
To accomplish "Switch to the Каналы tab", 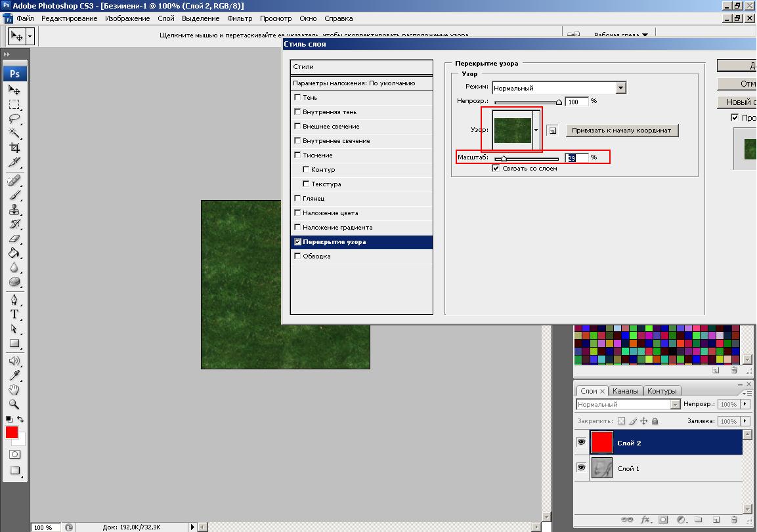I will click(625, 391).
